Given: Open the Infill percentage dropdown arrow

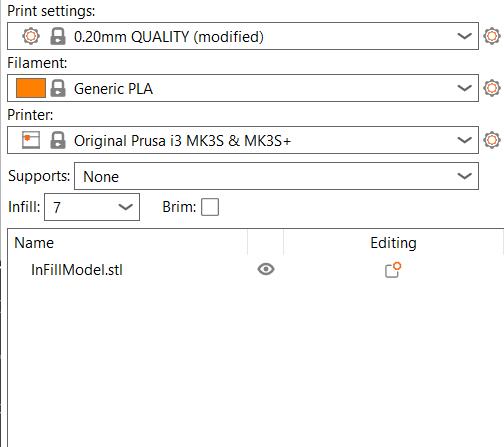Looking at the screenshot, I should (x=126, y=207).
